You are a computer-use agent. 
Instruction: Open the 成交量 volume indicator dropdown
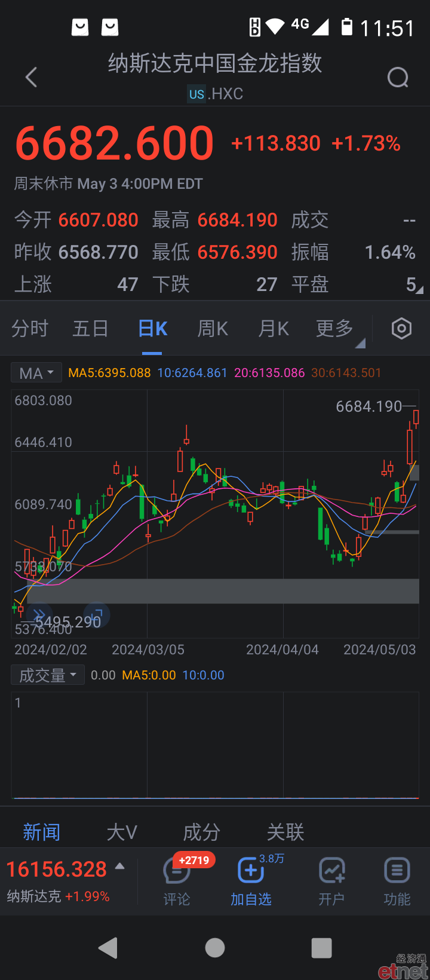coord(48,675)
